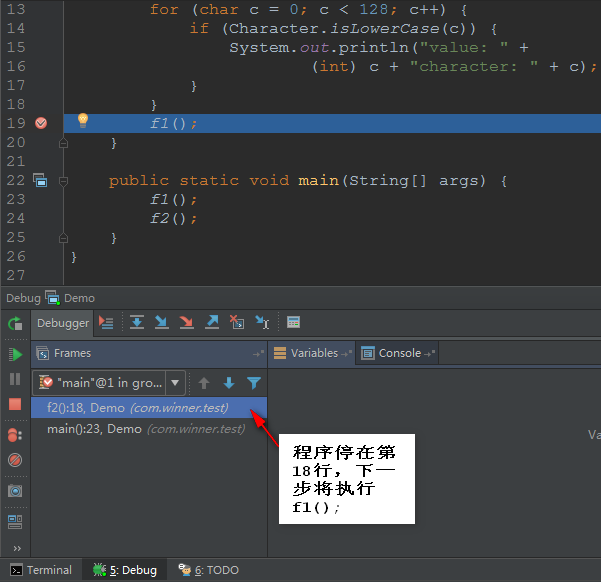
Task: Click the Frames pin arrow icon
Action: click(259, 353)
